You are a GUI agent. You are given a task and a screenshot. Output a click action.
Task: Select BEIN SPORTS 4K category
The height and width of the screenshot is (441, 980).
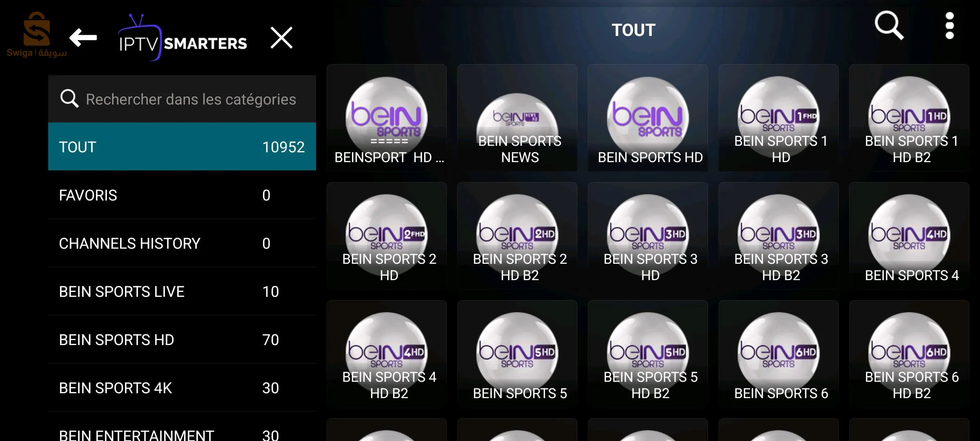(x=182, y=388)
